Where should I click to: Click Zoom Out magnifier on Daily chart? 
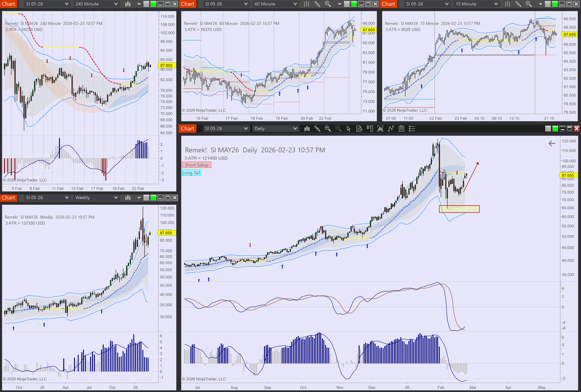(338, 129)
